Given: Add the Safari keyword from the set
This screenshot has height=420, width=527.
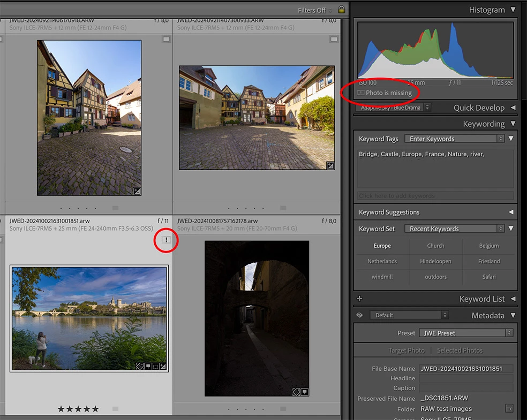Looking at the screenshot, I should pos(489,277).
